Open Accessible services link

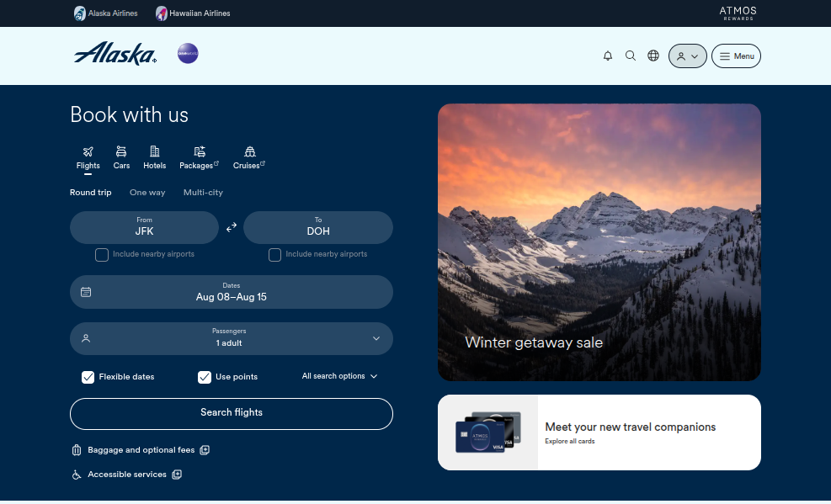point(127,475)
